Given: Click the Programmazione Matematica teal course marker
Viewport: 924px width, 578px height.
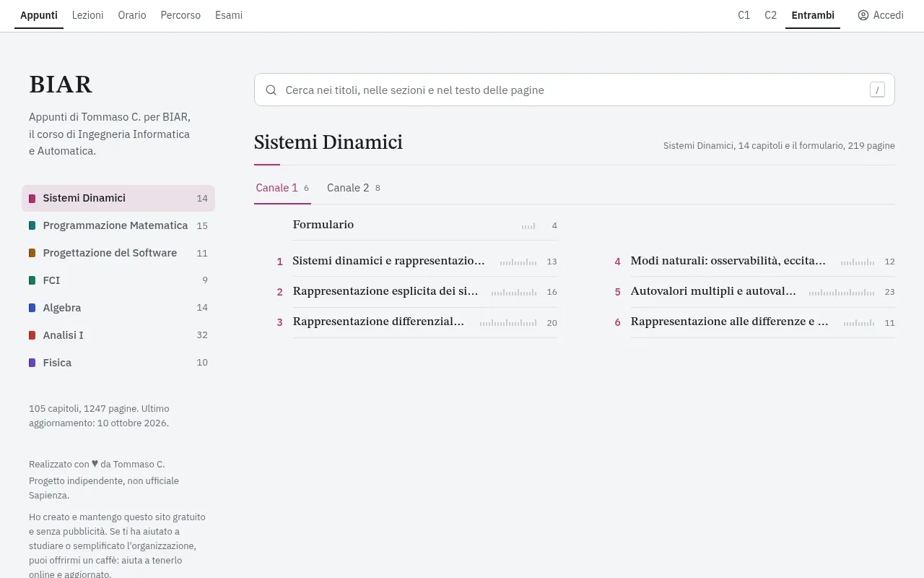Looking at the screenshot, I should coord(32,225).
